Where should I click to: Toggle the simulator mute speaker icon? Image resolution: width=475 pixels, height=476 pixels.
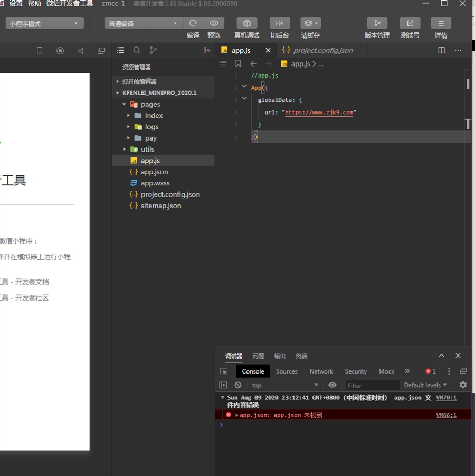tap(81, 51)
